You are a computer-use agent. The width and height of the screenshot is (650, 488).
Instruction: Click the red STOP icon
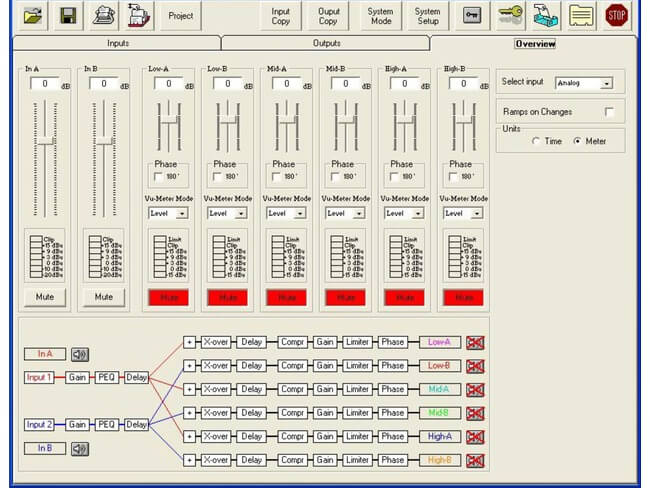(x=616, y=16)
